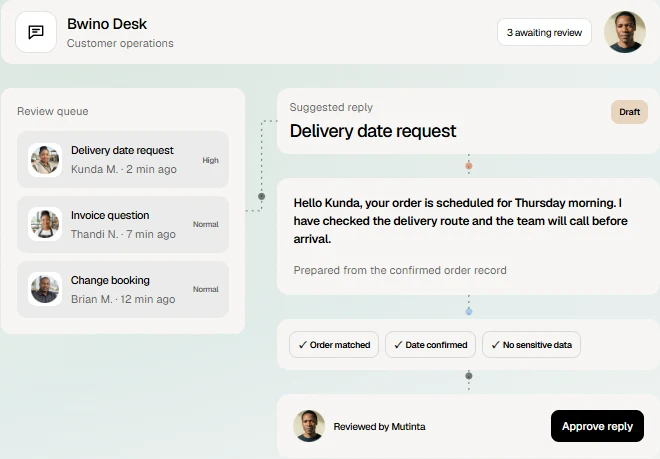
Task: Click the Brian M. · 12 min ago text
Action: pos(123,299)
